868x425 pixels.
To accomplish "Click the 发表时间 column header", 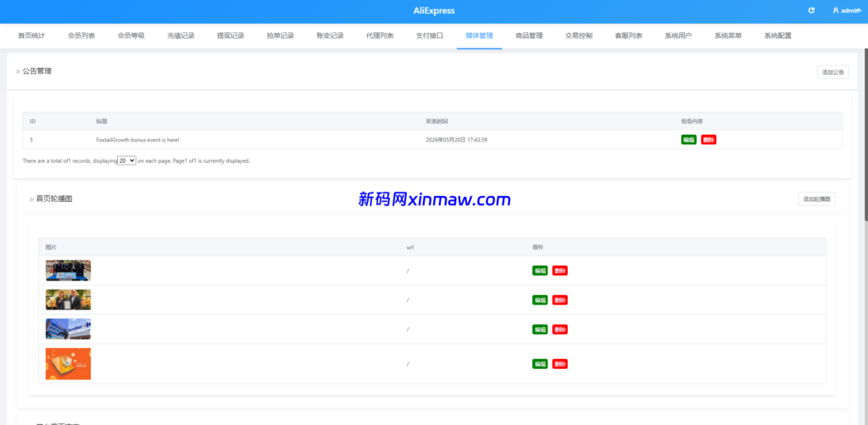I will (x=437, y=120).
